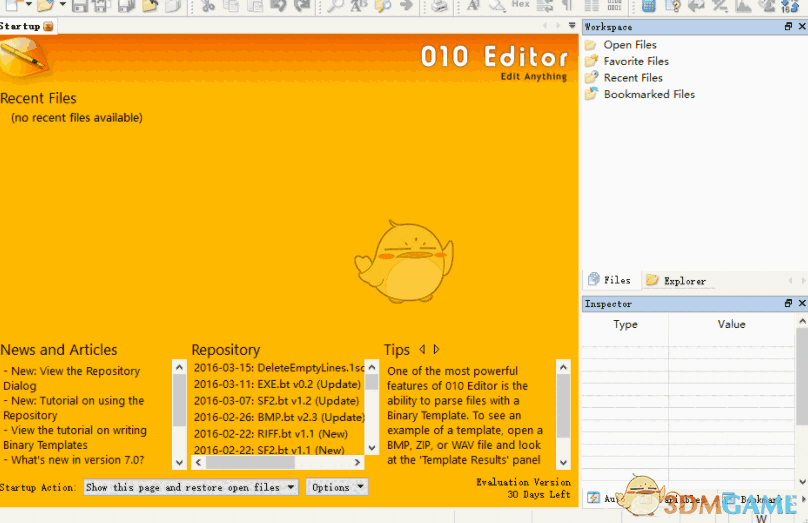
Task: Click the Redo arrow icon
Action: pyautogui.click(x=302, y=5)
